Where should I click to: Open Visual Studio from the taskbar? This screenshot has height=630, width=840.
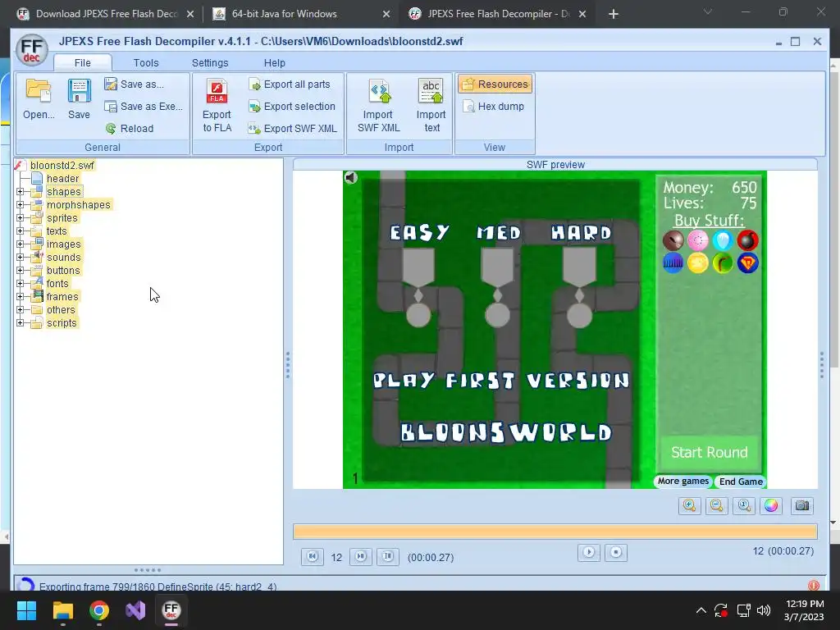point(135,610)
